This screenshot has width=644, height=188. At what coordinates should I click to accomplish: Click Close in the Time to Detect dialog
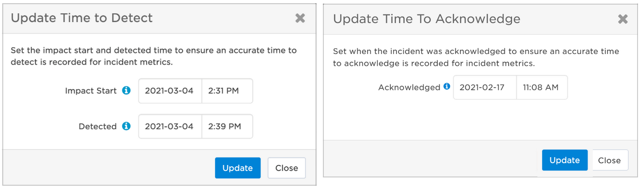[286, 168]
